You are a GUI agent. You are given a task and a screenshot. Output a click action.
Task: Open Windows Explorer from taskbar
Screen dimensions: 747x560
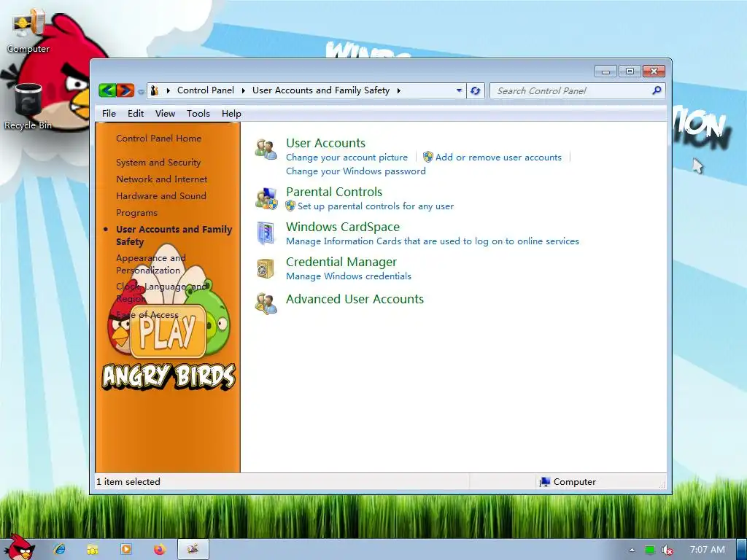point(93,550)
